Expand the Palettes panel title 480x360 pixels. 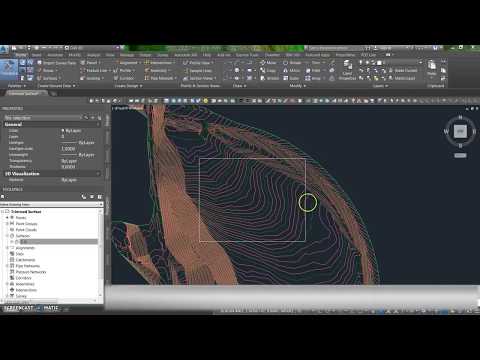coord(17,86)
